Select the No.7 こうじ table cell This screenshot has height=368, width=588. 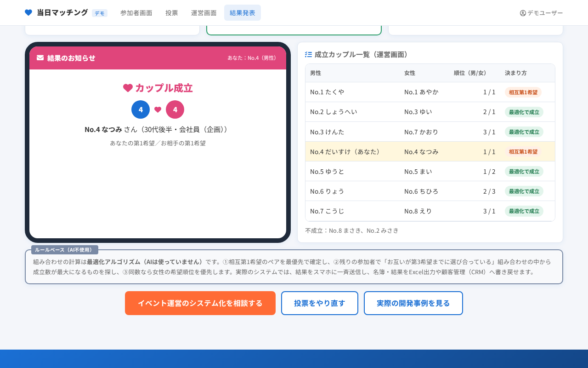[x=352, y=211]
